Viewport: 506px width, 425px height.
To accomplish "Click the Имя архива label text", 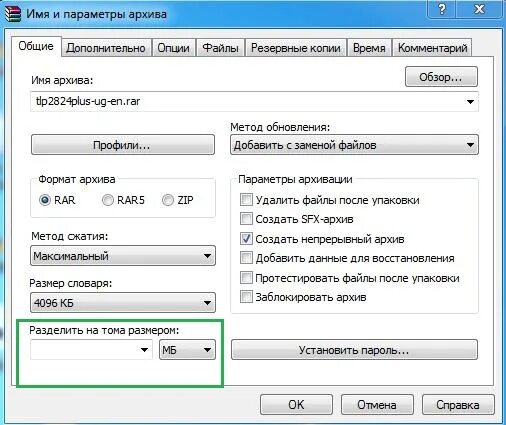I will (62, 80).
